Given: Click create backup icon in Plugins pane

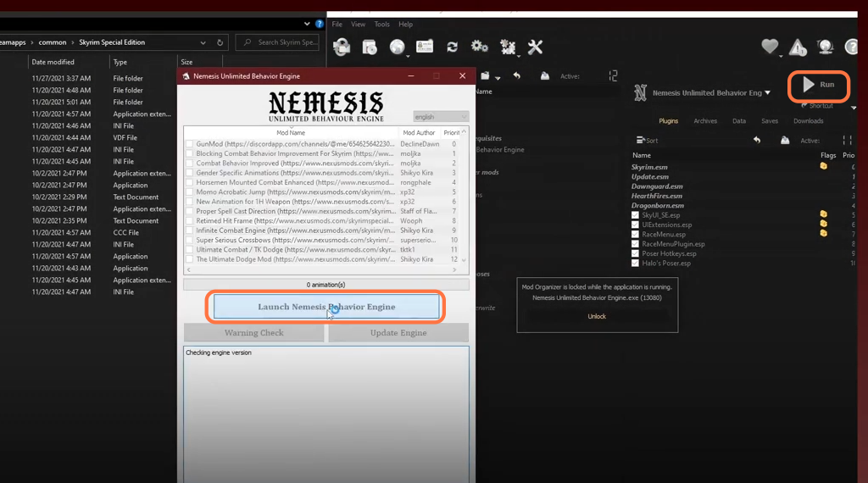Looking at the screenshot, I should pyautogui.click(x=785, y=141).
